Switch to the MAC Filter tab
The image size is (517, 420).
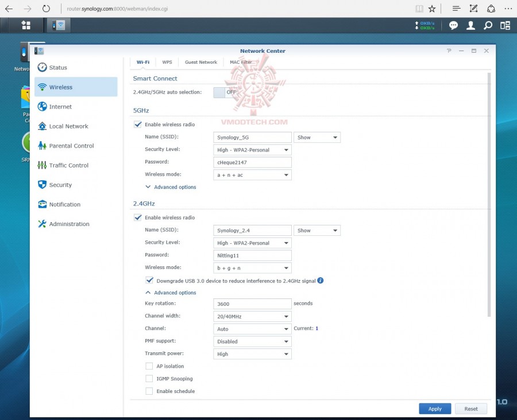(241, 62)
